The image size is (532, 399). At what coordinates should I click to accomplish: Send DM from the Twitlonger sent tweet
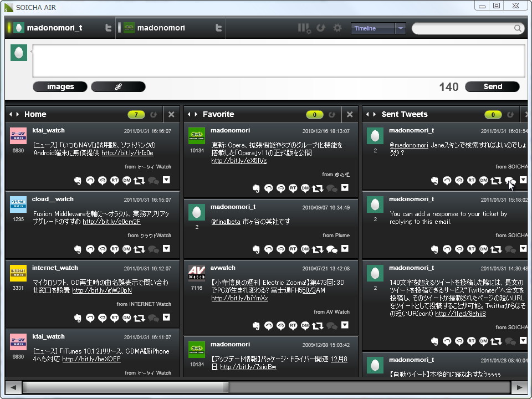pos(483,341)
